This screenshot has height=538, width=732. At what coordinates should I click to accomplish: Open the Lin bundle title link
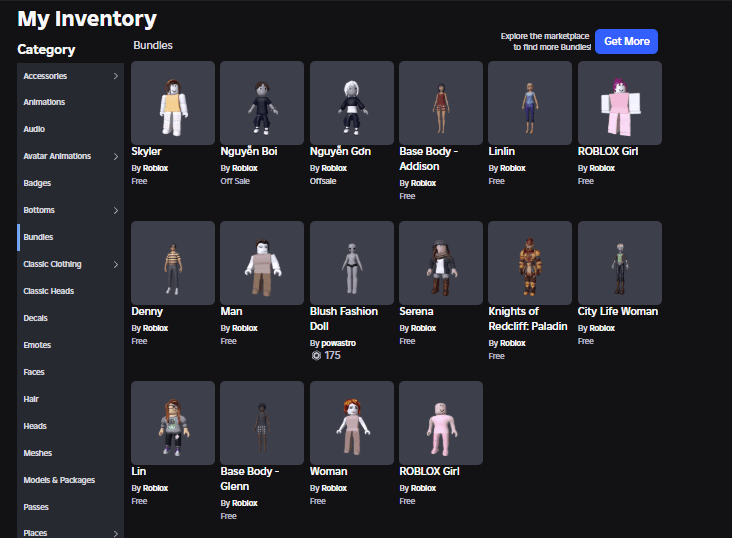point(139,471)
